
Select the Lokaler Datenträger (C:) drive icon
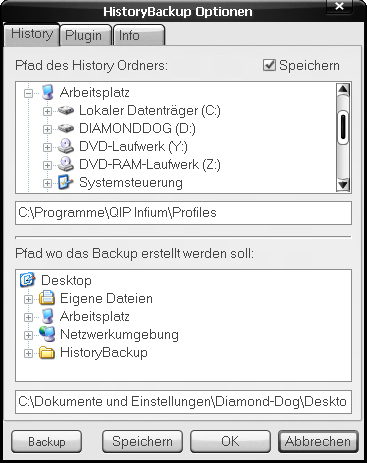66,110
